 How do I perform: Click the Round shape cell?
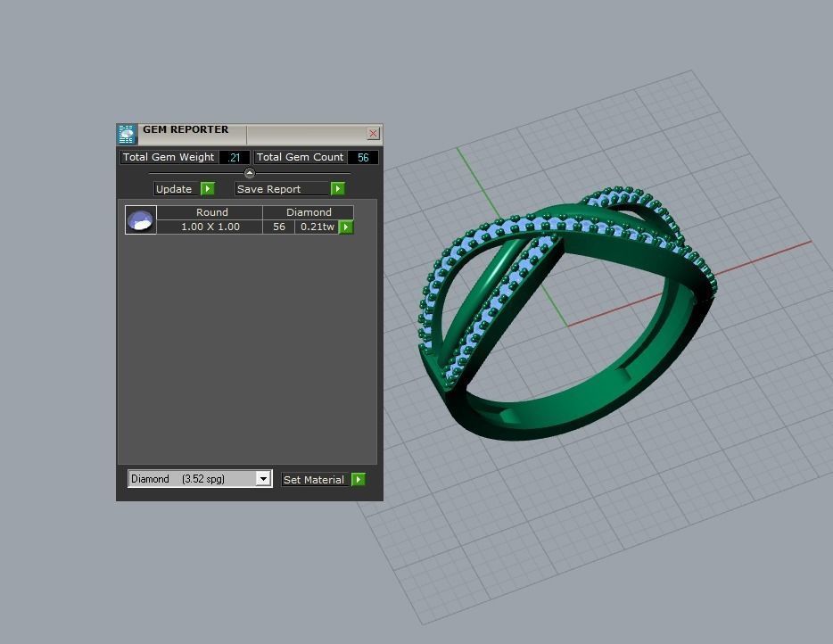coord(210,212)
